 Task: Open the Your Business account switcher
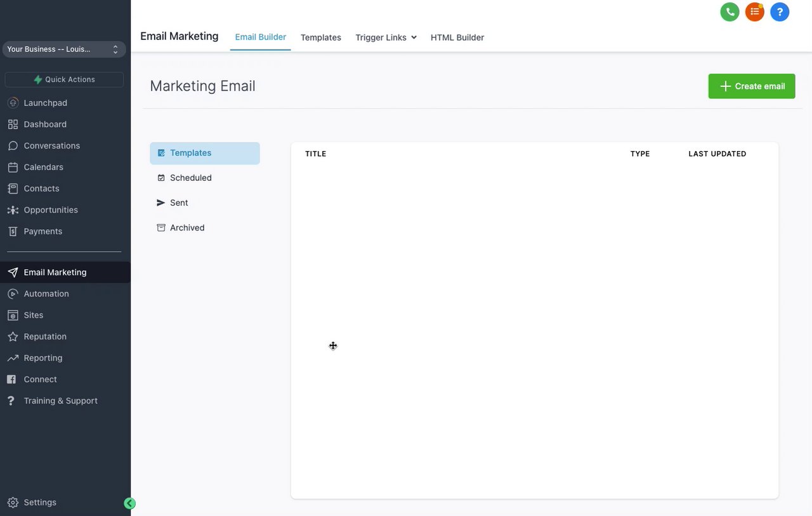(x=63, y=50)
